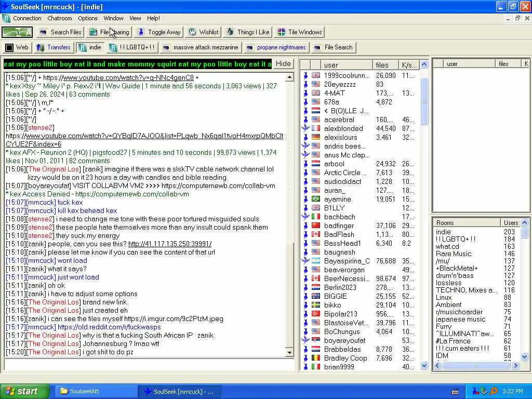Open the Search Files toolbar button
Image resolution: width=532 pixels, height=399 pixels.
(60, 32)
